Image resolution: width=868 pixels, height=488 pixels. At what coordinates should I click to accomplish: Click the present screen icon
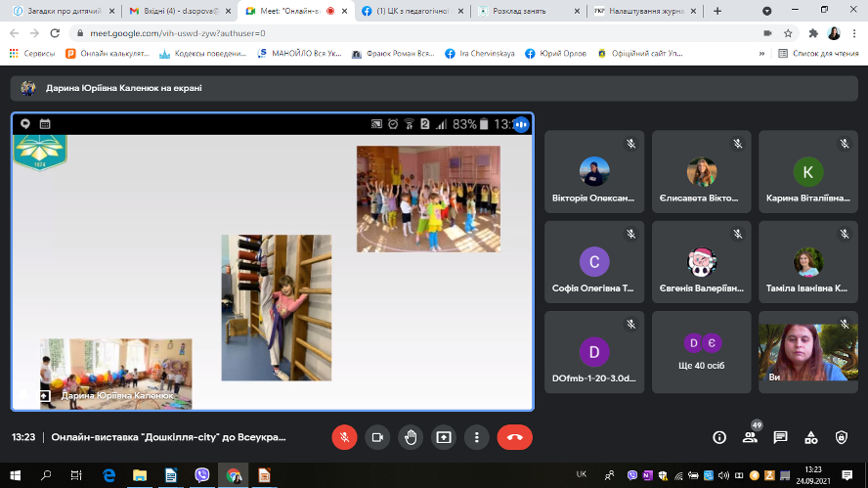444,437
